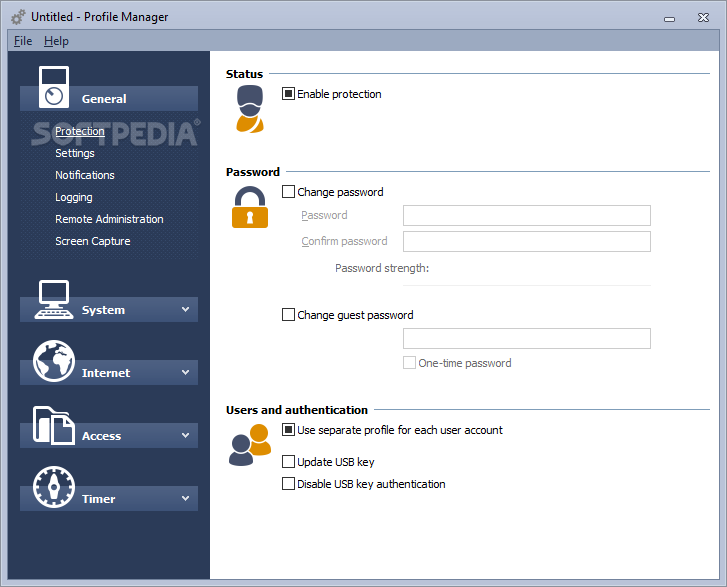
Task: Click the users icon under Users and authentication
Action: point(250,445)
